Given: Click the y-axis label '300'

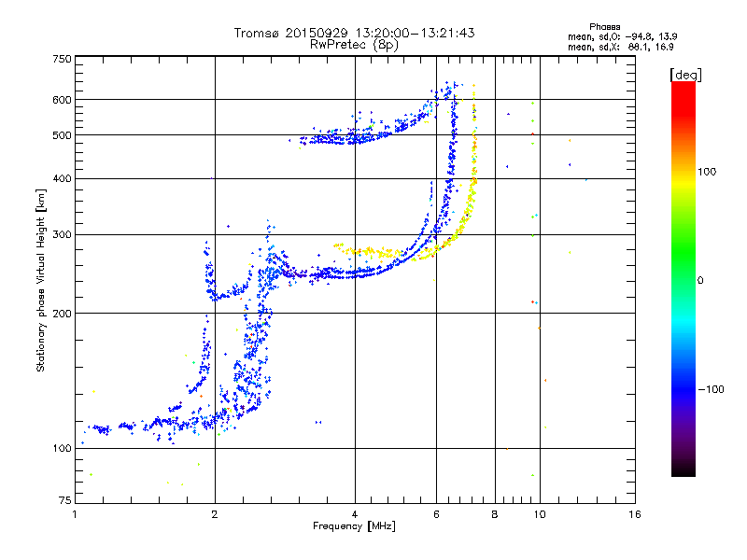Looking at the screenshot, I should tap(63, 235).
